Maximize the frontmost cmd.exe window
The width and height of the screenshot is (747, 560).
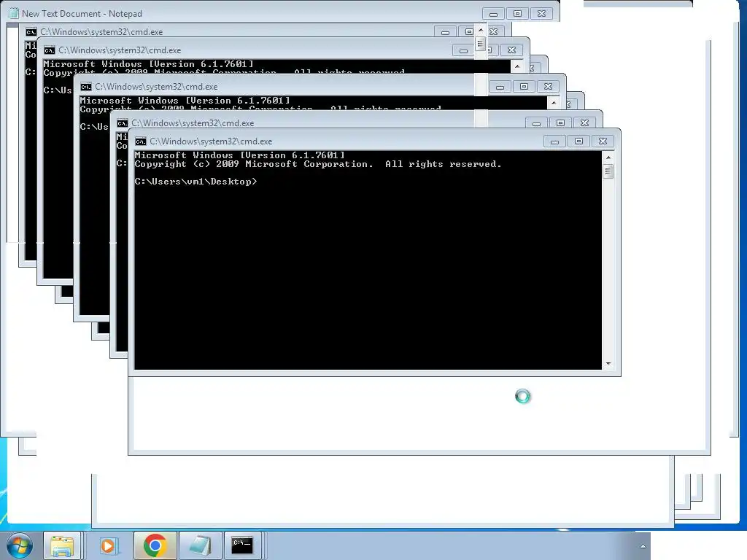click(578, 141)
